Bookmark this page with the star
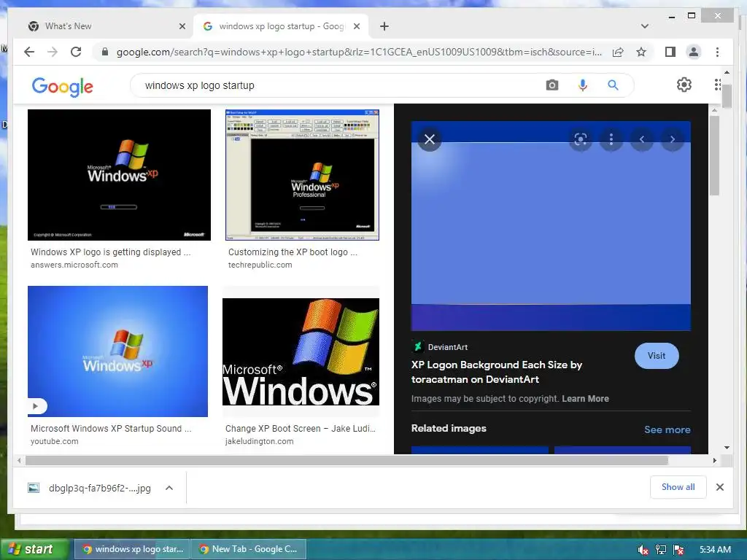The width and height of the screenshot is (747, 560). [641, 52]
